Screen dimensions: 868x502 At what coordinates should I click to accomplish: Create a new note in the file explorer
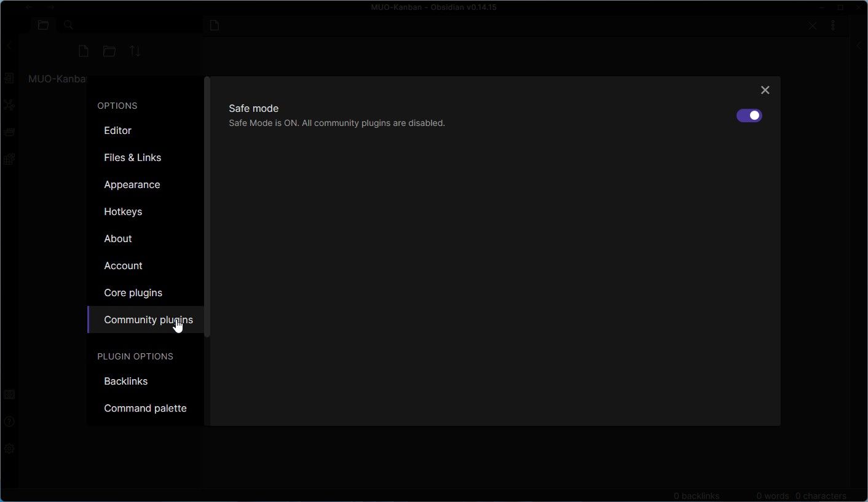click(83, 51)
